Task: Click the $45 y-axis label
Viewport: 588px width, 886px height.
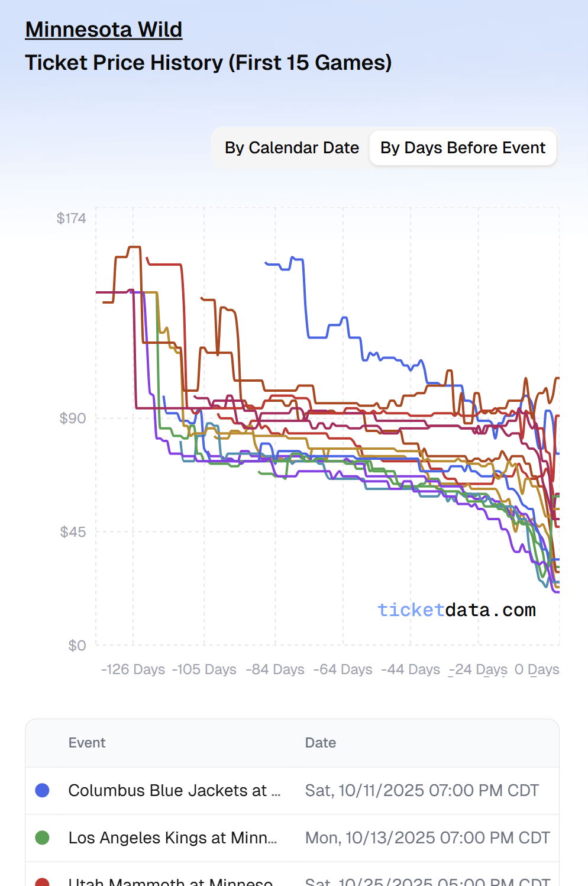Action: pos(73,531)
